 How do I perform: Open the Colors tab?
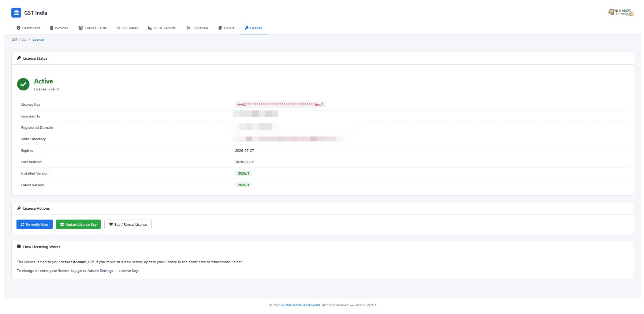click(x=226, y=28)
